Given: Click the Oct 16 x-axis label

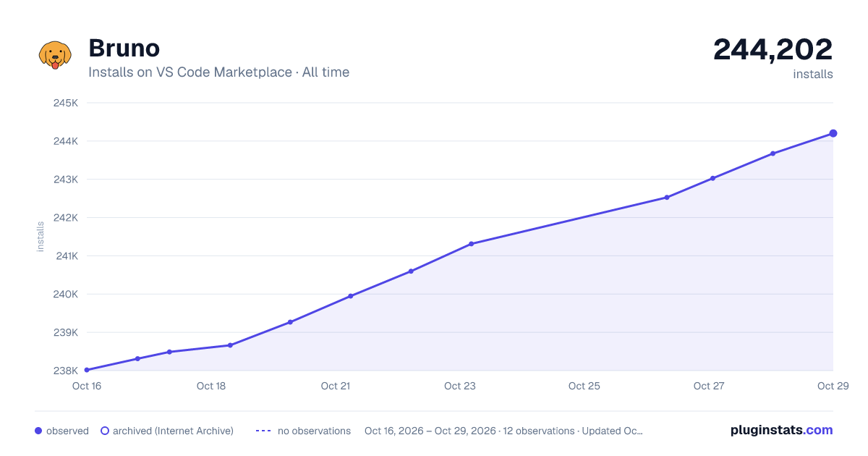Looking at the screenshot, I should 87,386.
